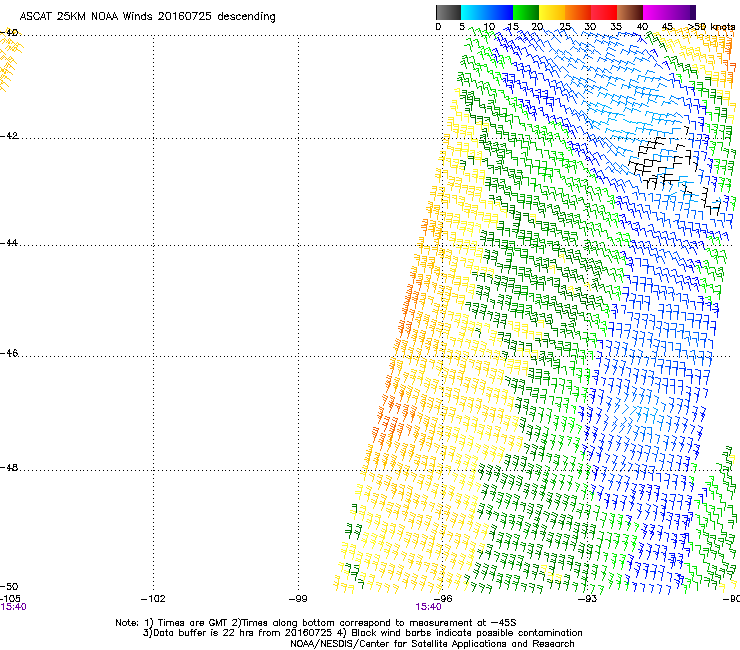Click the ">50 knots" legend label
Image resolution: width=740 pixels, height=650 pixels.
[711, 27]
